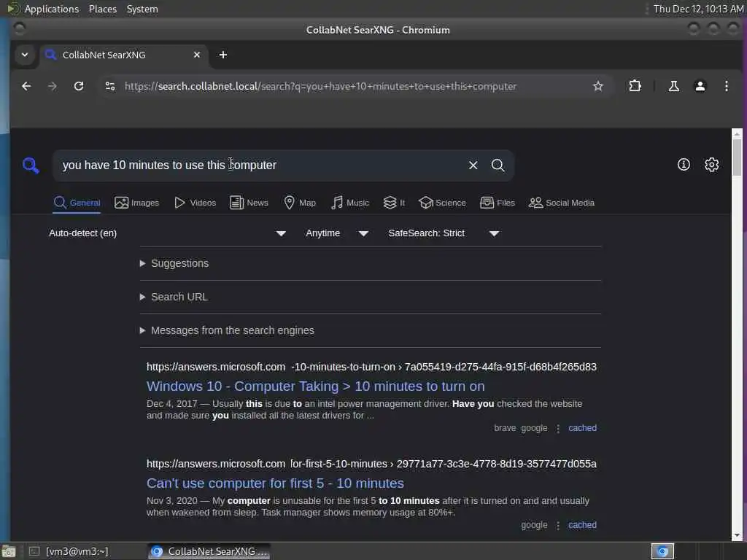Switch to Science category
This screenshot has height=560, width=747.
pyautogui.click(x=442, y=203)
